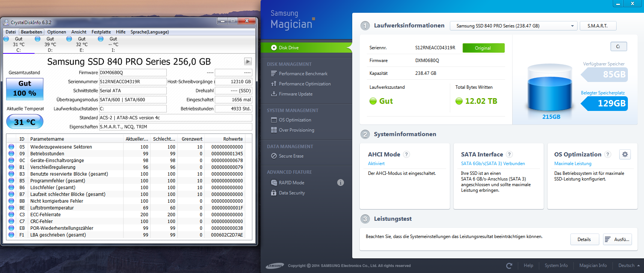Click the RAPID Mode info icon

pyautogui.click(x=341, y=183)
